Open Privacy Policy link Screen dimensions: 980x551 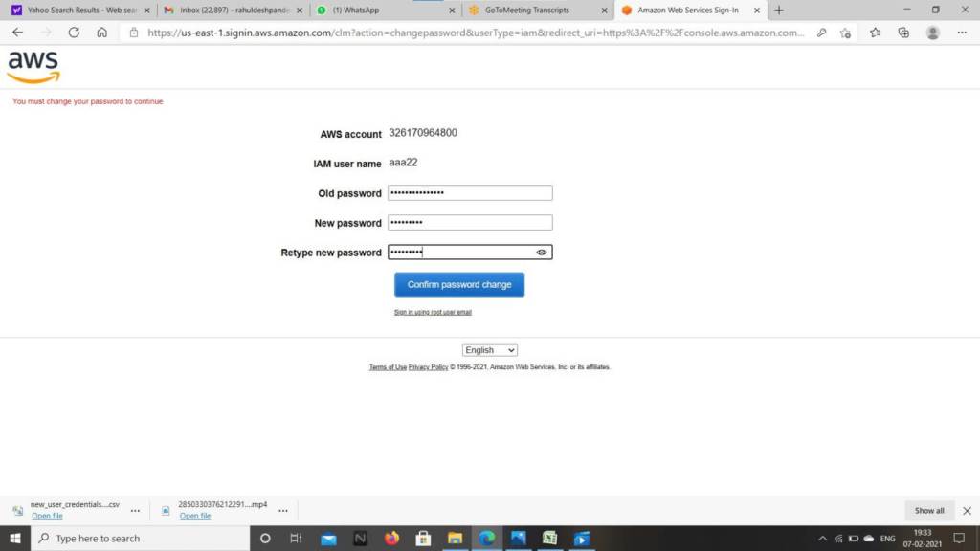(428, 366)
